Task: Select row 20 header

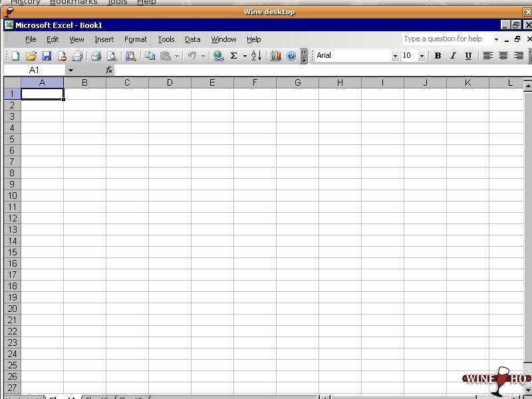Action: (12, 309)
